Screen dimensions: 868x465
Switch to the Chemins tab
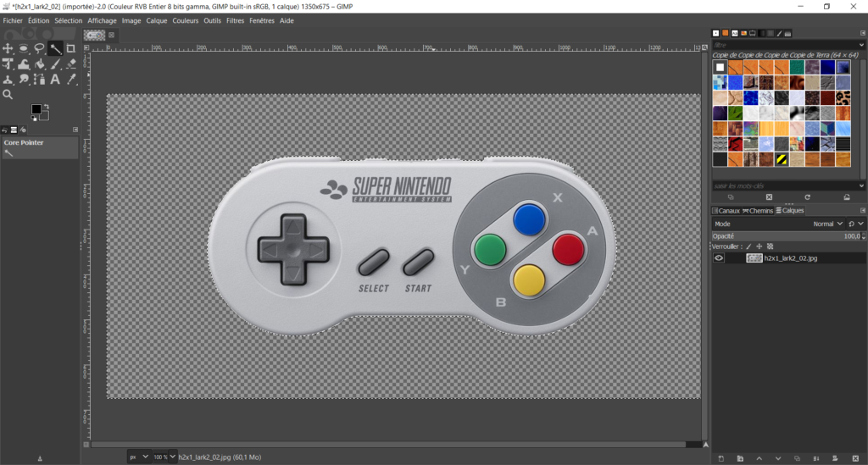(x=758, y=211)
